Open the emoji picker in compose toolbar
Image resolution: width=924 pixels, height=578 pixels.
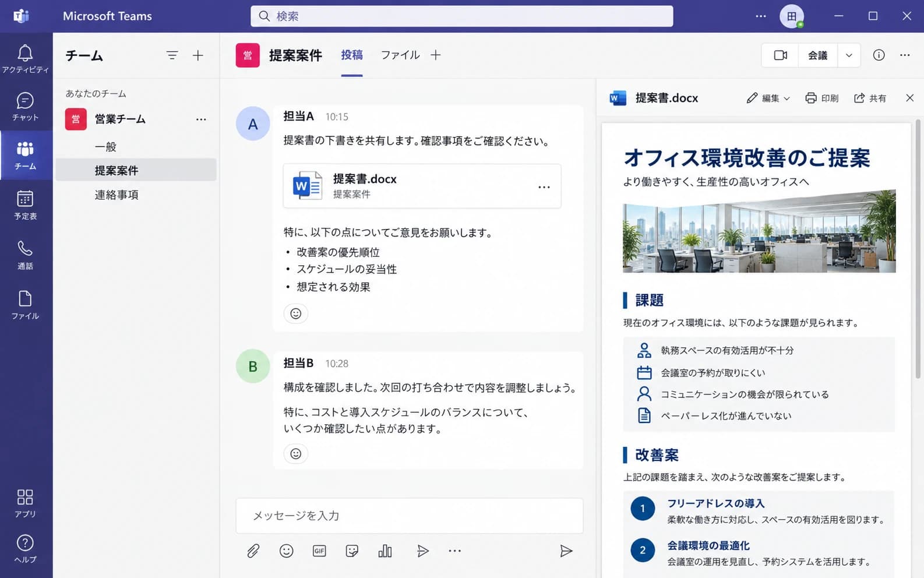click(x=286, y=551)
